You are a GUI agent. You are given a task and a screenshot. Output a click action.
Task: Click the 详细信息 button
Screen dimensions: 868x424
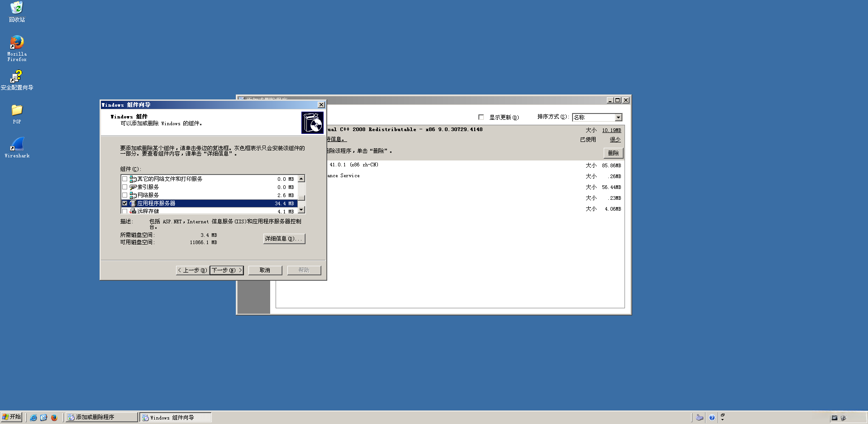tap(284, 239)
